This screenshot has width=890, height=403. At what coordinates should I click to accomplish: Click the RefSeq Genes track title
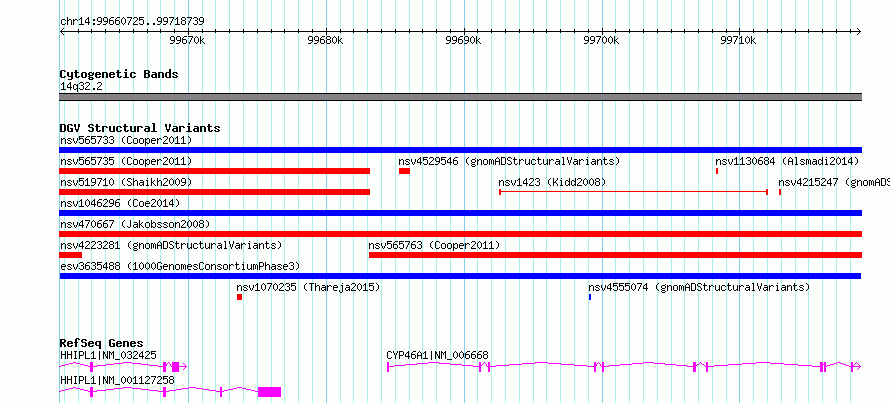tap(102, 343)
